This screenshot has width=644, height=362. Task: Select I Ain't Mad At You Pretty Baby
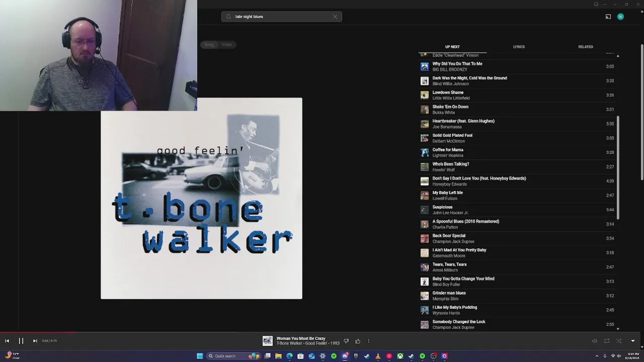(517, 253)
